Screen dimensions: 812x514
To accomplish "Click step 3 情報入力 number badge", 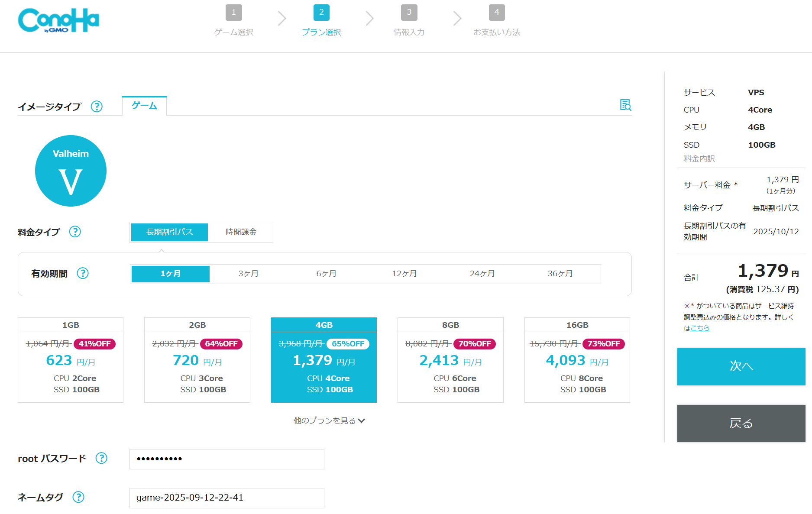I will coord(409,13).
